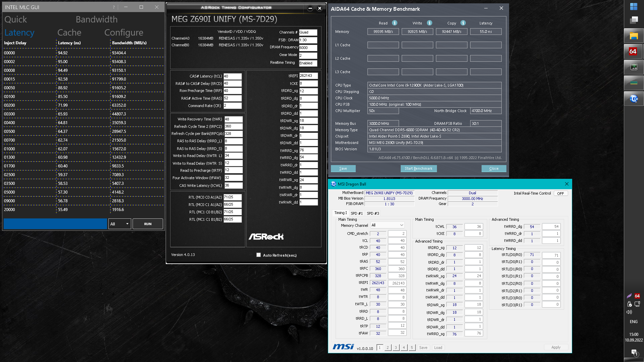Click the tREFI editable field in Dragon Ball
644x362 pixels.
397,283
